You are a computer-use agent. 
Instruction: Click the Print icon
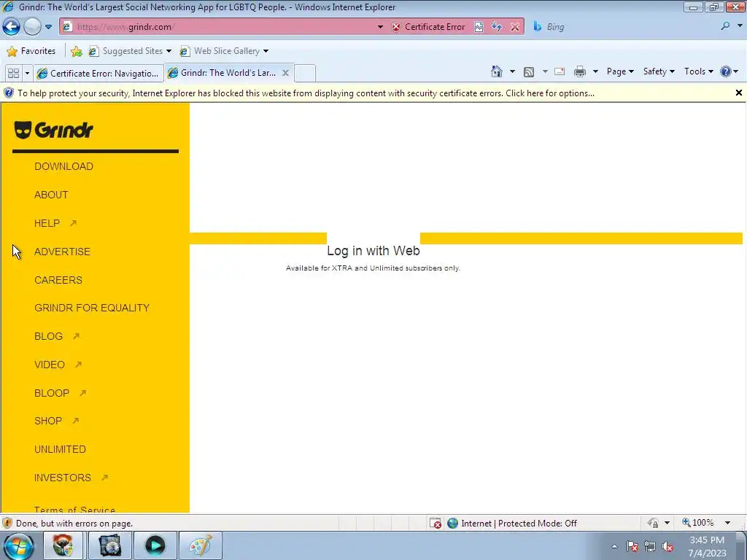580,72
